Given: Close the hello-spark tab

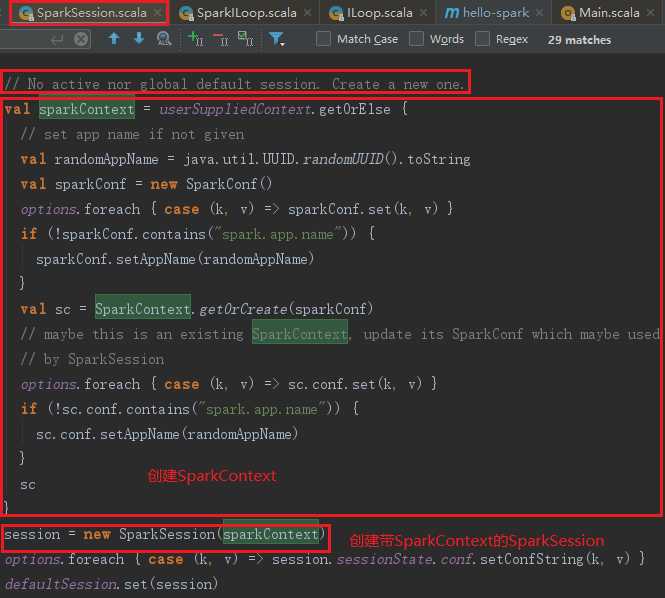Looking at the screenshot, I should 539,13.
